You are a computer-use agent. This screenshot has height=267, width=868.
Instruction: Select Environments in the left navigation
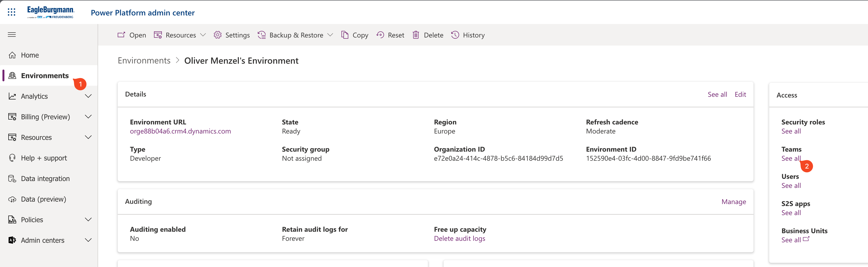(x=44, y=76)
